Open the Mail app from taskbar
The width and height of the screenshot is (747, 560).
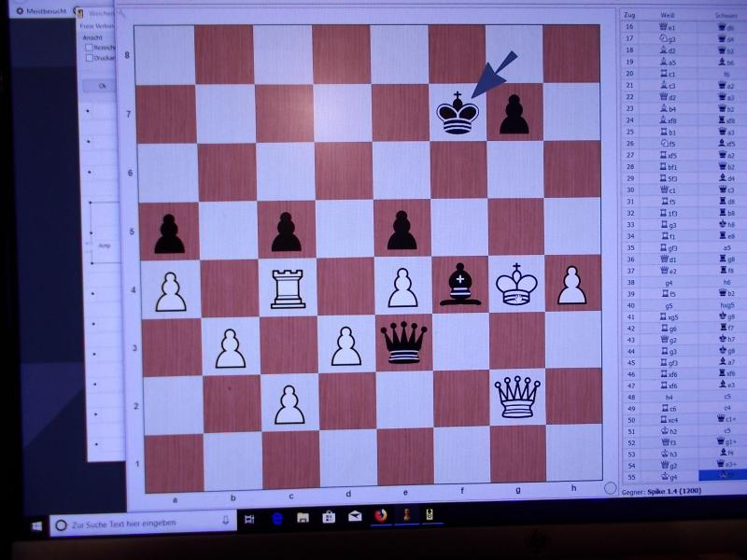pos(355,516)
